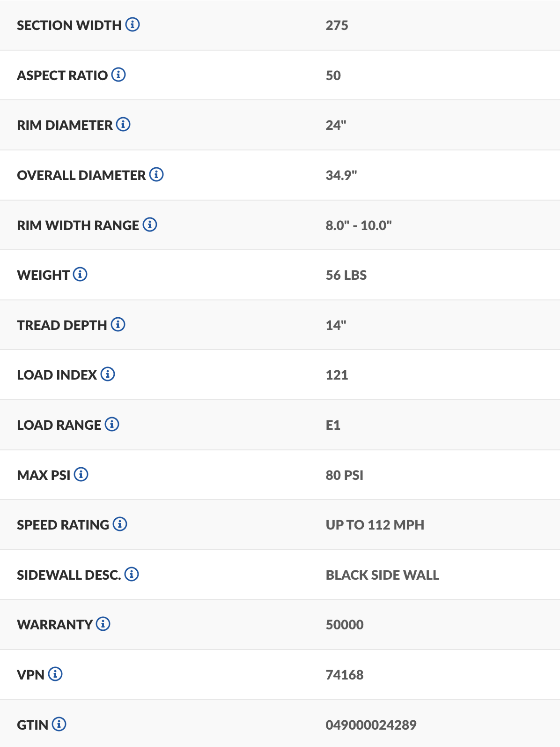Click the Warranty info icon
This screenshot has width=560, height=747.
[103, 624]
